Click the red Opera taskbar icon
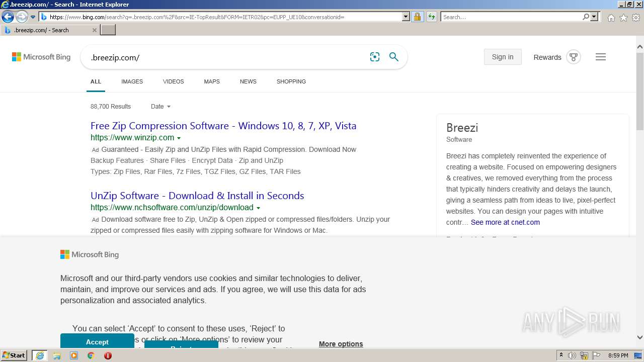This screenshot has width=644, height=362. point(108,355)
